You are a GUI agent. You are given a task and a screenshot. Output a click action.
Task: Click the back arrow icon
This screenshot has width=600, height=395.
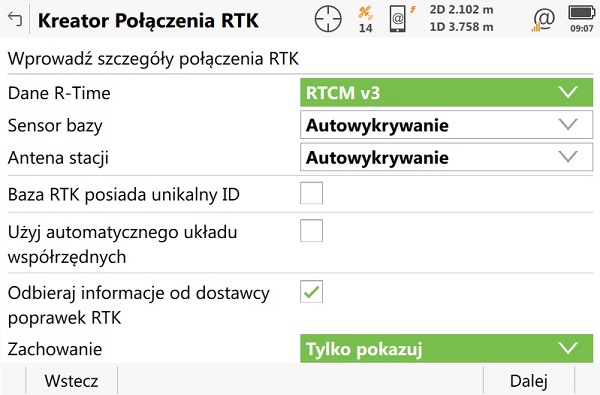(15, 18)
